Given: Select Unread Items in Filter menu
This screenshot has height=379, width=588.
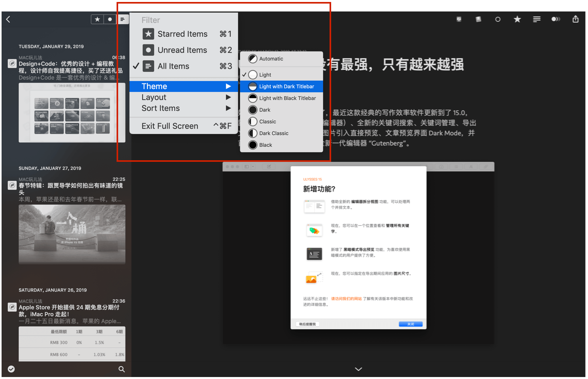Looking at the screenshot, I should pos(184,50).
